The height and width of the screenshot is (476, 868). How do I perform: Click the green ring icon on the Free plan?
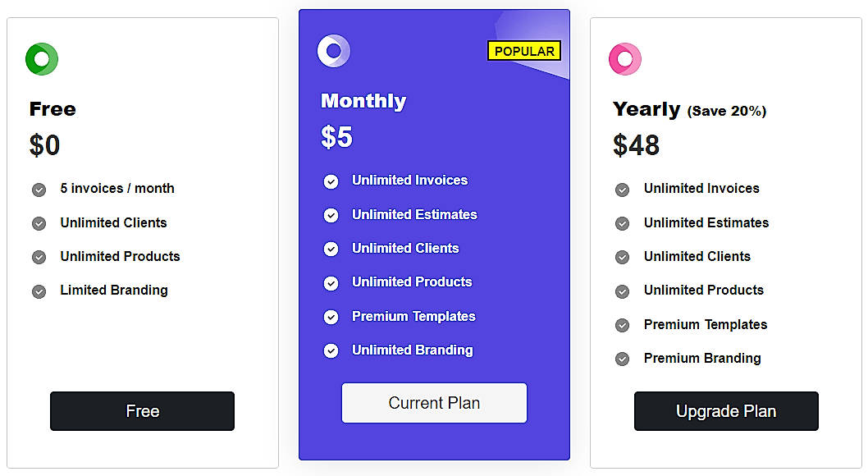42,59
